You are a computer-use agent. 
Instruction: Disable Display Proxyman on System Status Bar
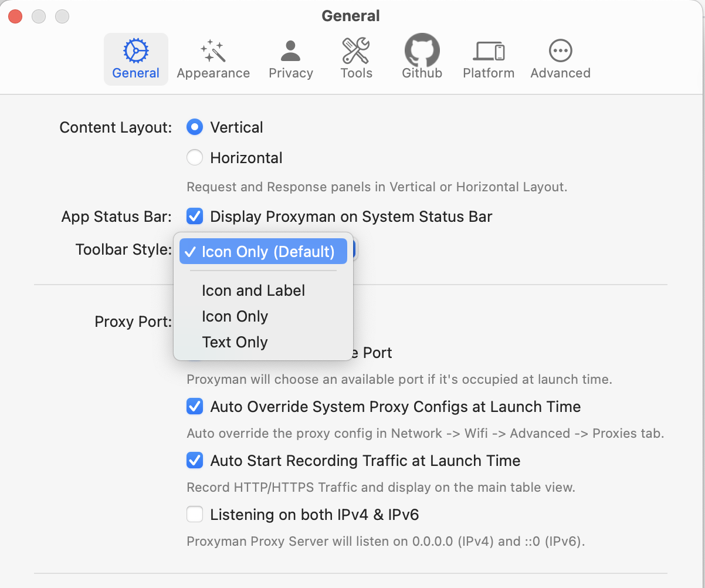(194, 216)
